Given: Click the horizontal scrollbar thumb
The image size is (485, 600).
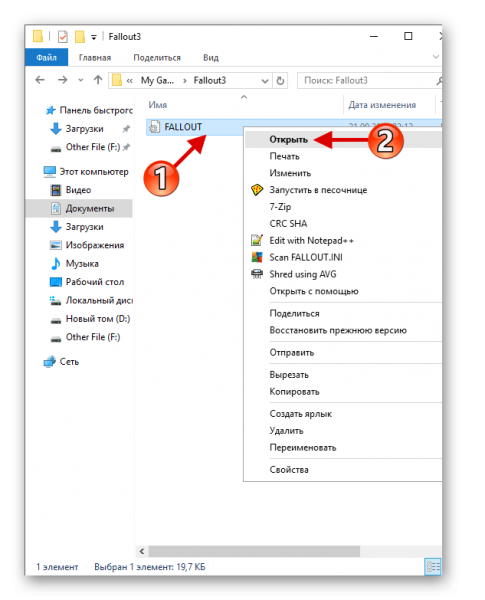Looking at the screenshot, I should click(254, 551).
